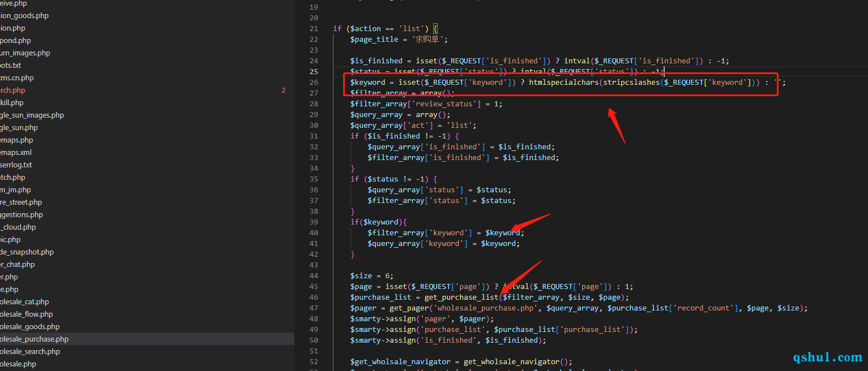Open the file ending in olesale_search.php
Image resolution: width=868 pixels, height=371 pixels.
pyautogui.click(x=30, y=352)
